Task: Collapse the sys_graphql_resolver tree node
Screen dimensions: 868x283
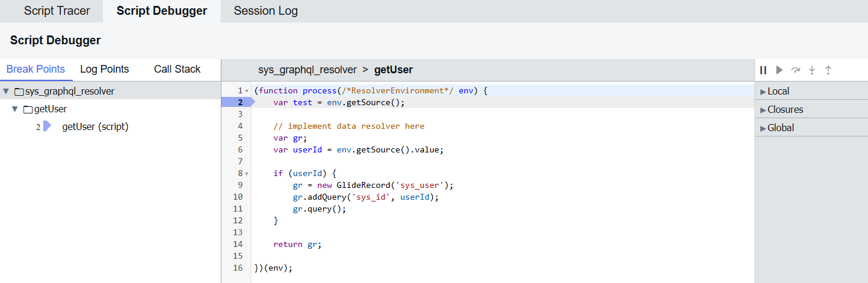Action: (6, 92)
